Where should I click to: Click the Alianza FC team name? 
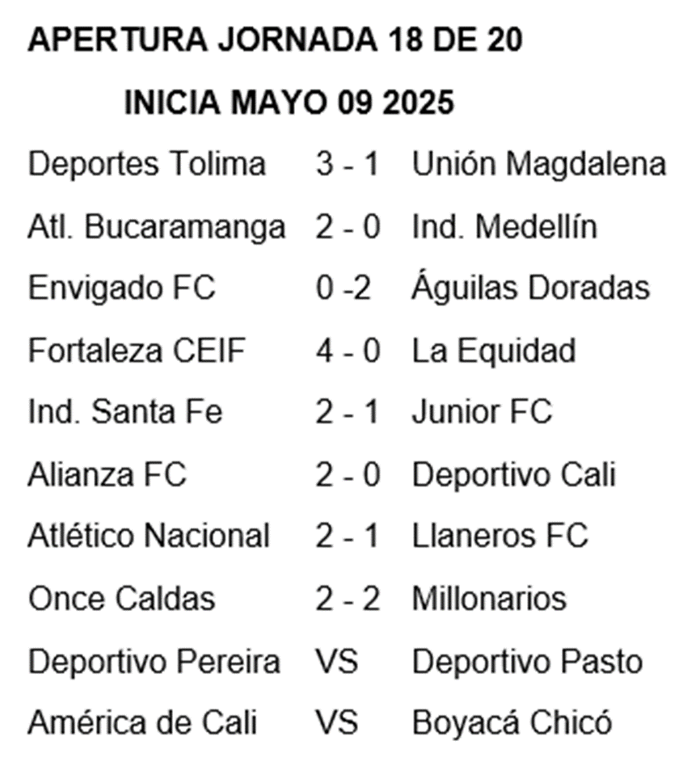tap(108, 474)
